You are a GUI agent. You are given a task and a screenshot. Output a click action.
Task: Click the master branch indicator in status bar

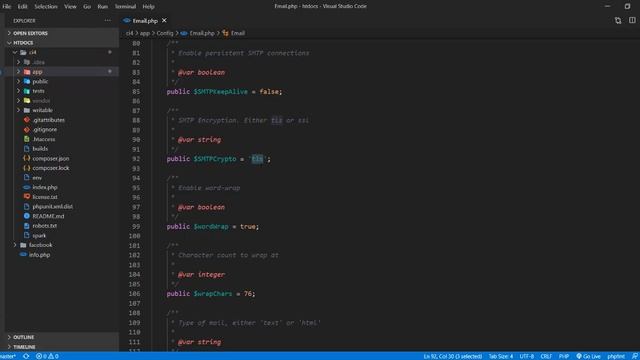8,356
